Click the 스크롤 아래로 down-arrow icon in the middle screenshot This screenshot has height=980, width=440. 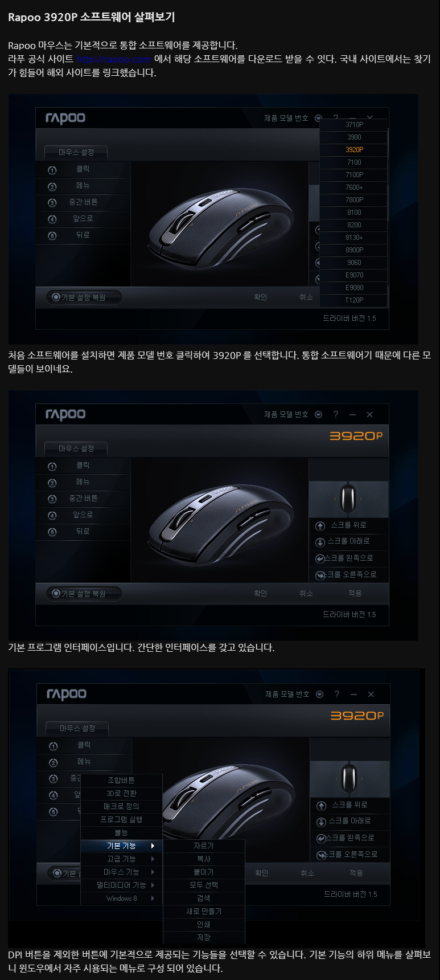pos(320,542)
